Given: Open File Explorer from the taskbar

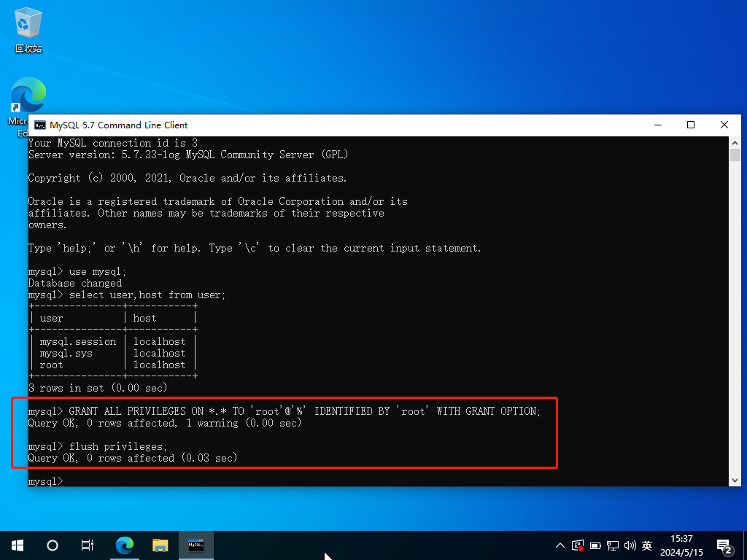Looking at the screenshot, I should pyautogui.click(x=160, y=545).
